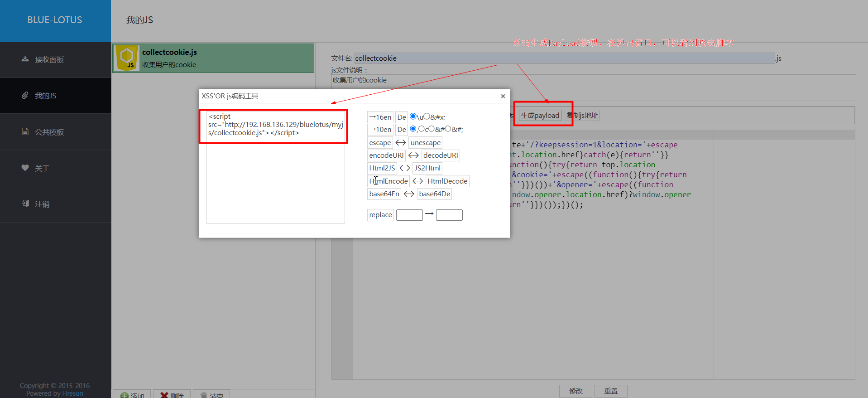Click the Html2JS button
The width and height of the screenshot is (868, 398).
click(382, 168)
